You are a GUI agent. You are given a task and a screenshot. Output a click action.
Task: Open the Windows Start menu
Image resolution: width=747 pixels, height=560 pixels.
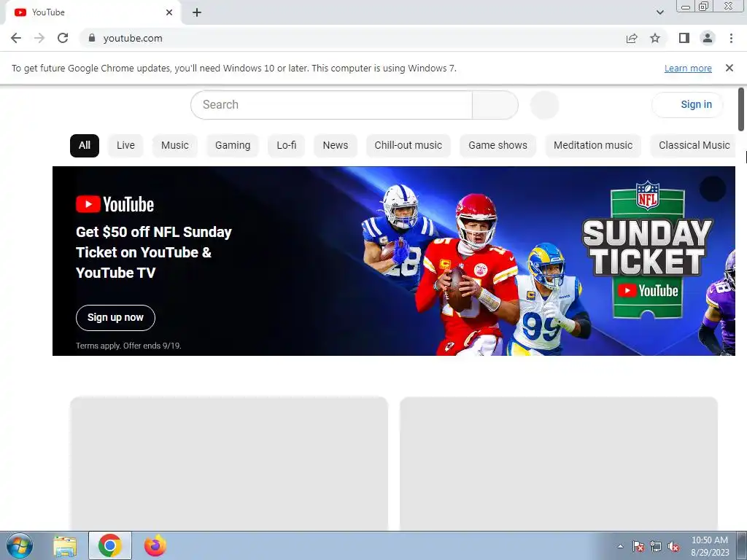click(x=19, y=545)
